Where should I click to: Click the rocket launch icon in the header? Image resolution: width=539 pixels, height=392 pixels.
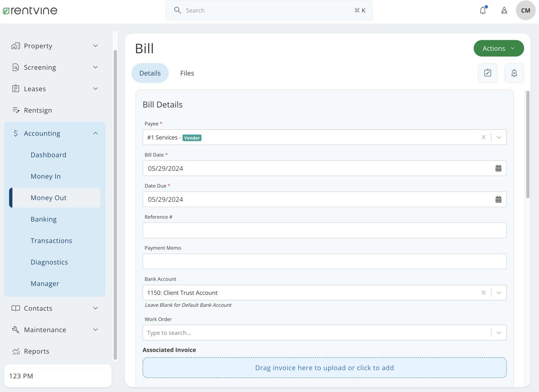[504, 10]
